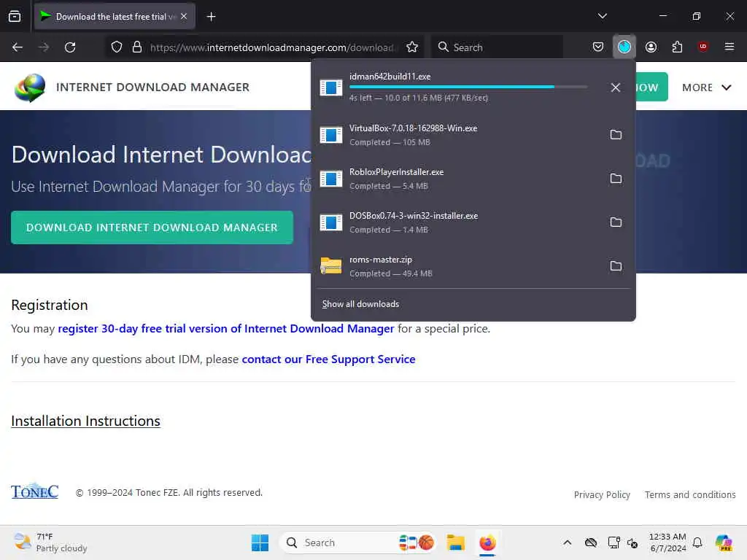Cancel the idman642build11.exe download
The image size is (747, 560).
point(616,87)
